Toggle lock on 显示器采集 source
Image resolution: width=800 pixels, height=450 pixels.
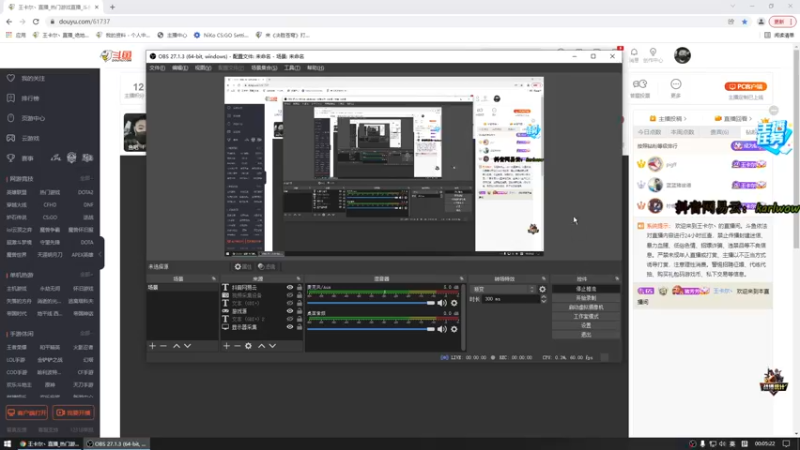299,327
